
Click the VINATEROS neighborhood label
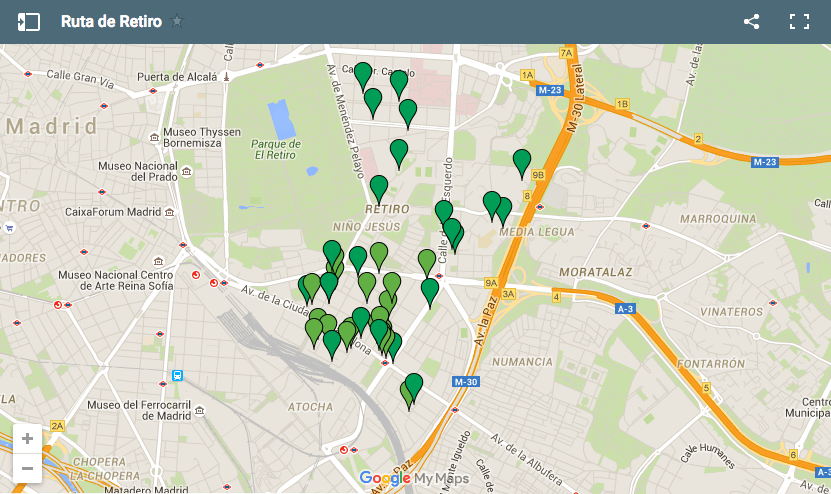[x=731, y=312]
